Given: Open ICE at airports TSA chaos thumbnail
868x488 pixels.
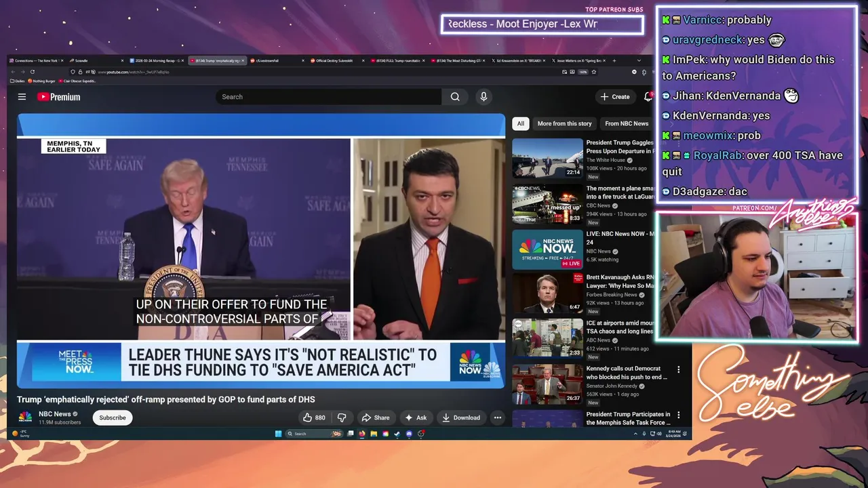Looking at the screenshot, I should tap(547, 338).
